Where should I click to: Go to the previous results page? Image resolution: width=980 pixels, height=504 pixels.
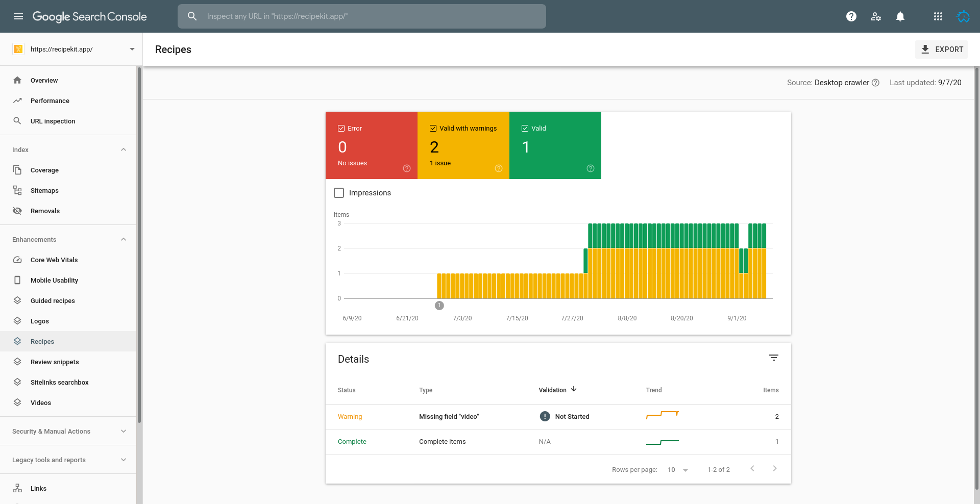752,468
